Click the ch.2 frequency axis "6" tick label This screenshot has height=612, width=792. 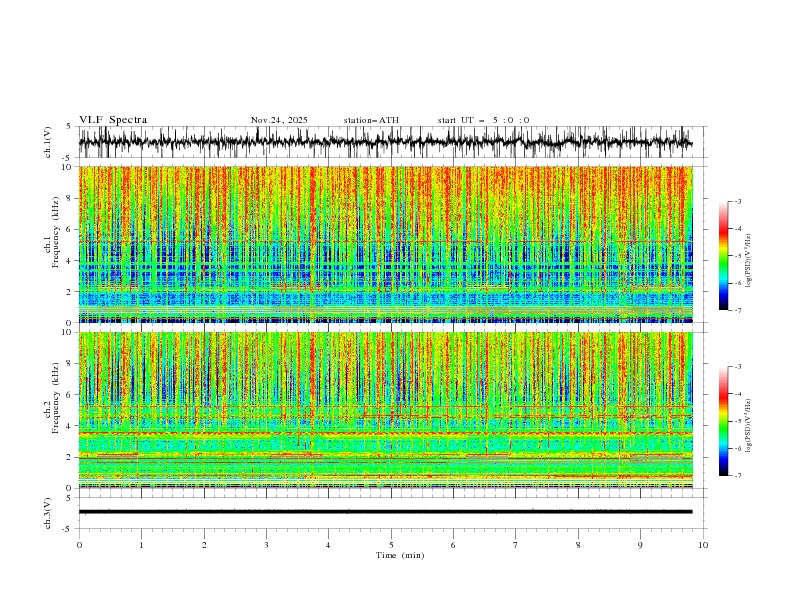pos(71,394)
